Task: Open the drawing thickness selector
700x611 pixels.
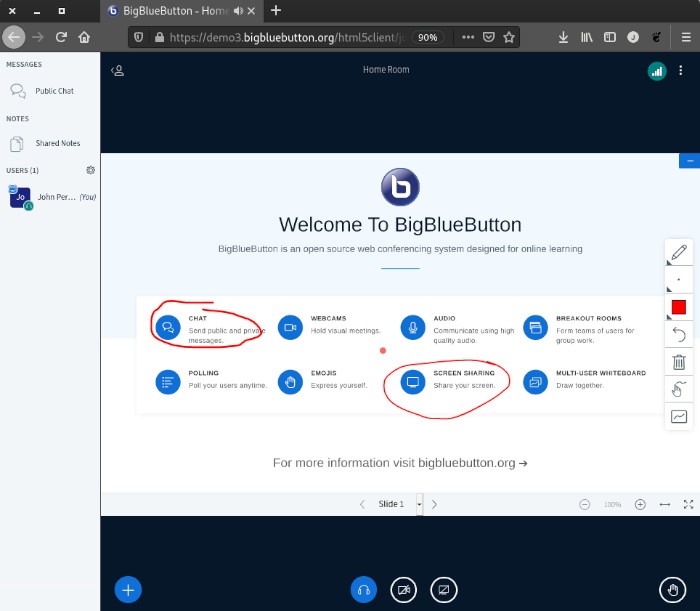Action: (679, 280)
